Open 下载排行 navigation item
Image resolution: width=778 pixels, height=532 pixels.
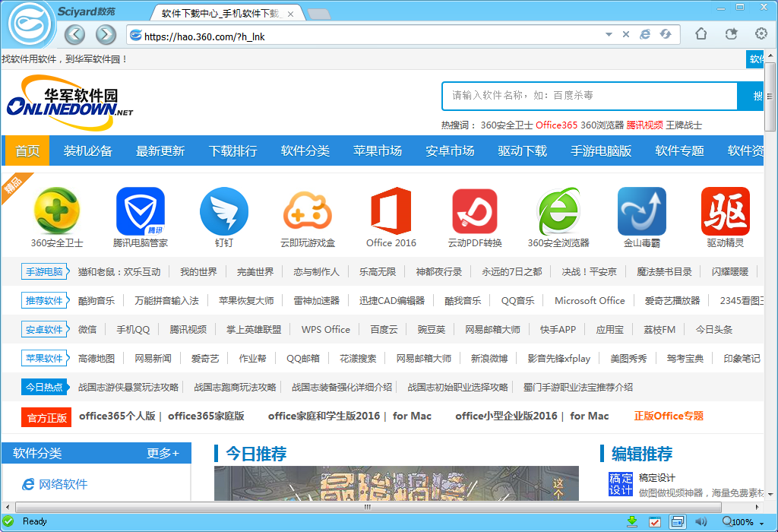click(232, 151)
